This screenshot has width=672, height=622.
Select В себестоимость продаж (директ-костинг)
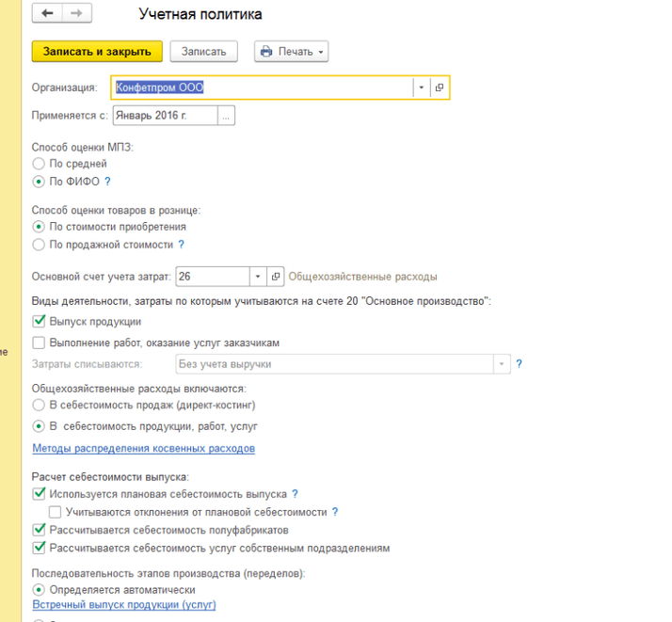[39, 405]
